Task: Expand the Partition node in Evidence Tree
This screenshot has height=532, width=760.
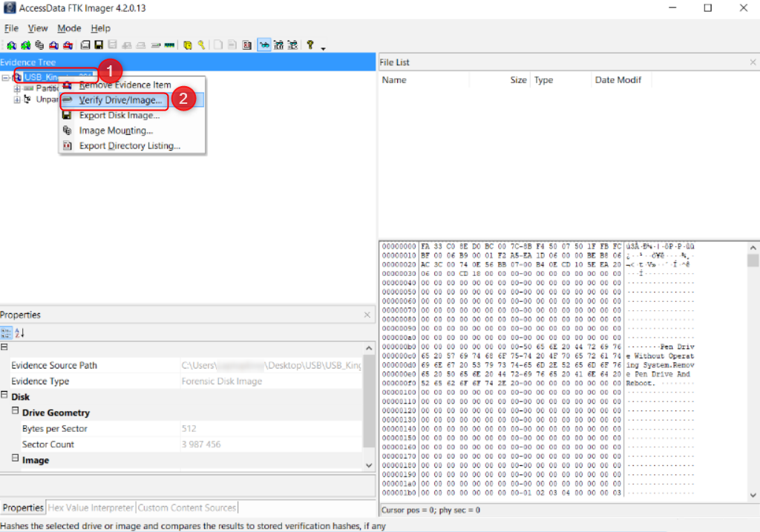Action: 17,88
